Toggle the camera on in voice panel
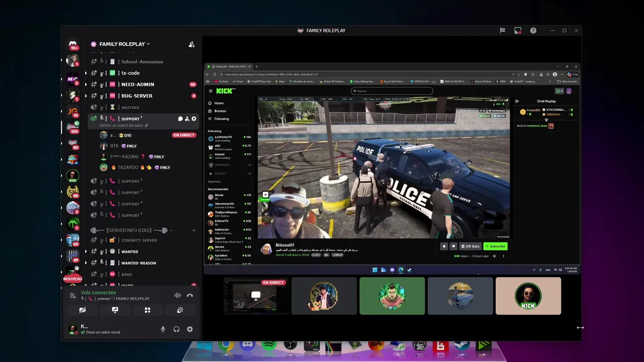The height and width of the screenshot is (362, 644). [x=83, y=310]
